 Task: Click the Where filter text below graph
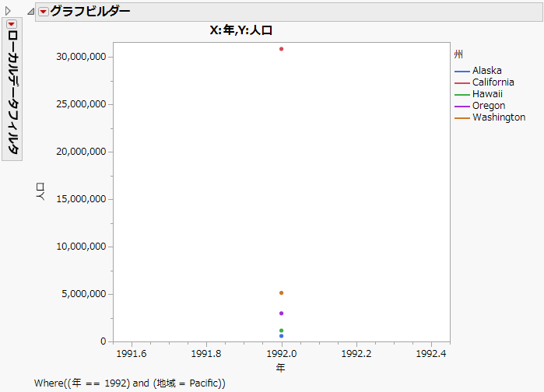click(130, 383)
